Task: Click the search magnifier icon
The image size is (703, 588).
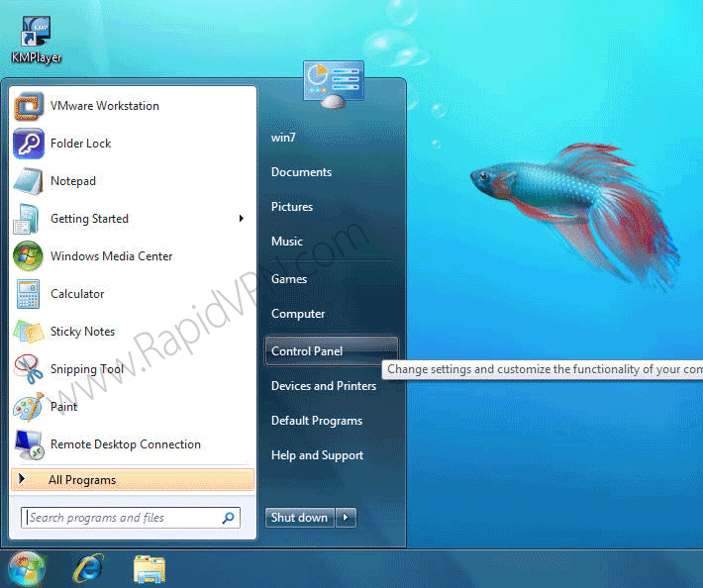Action: 228,518
